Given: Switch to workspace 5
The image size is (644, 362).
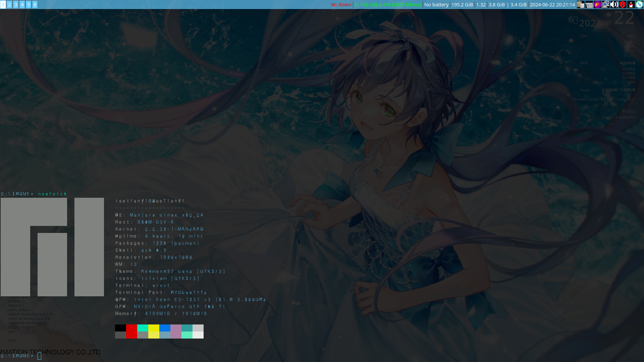Looking at the screenshot, I should [29, 4].
